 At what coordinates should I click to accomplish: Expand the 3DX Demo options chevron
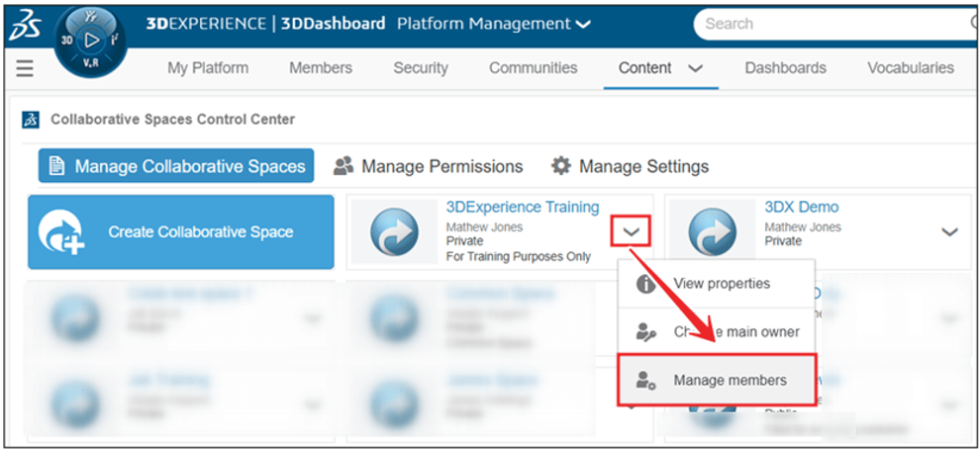(949, 232)
